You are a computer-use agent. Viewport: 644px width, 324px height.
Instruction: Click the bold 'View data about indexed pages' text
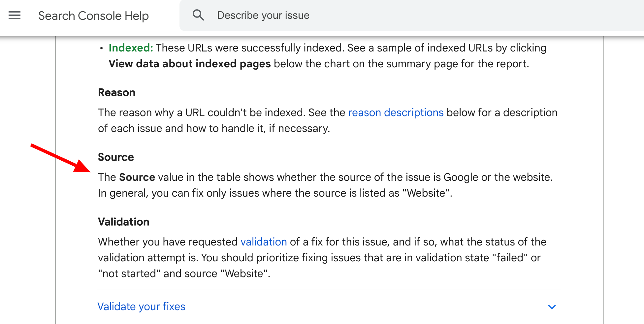pyautogui.click(x=190, y=64)
